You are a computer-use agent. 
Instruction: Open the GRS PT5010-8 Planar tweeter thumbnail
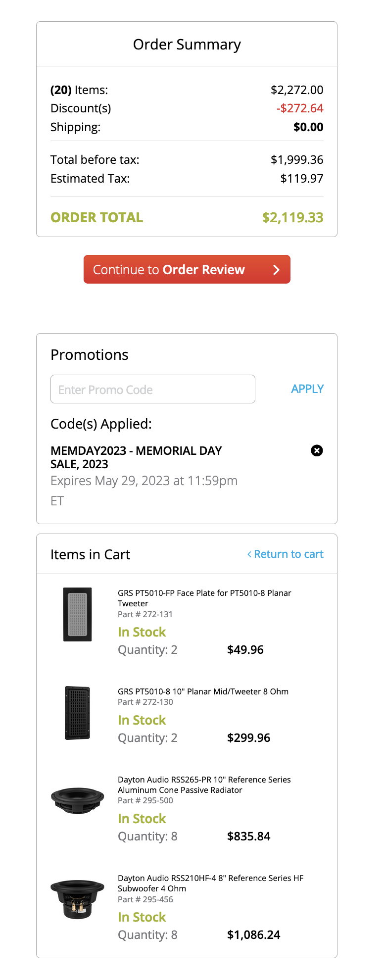point(78,713)
